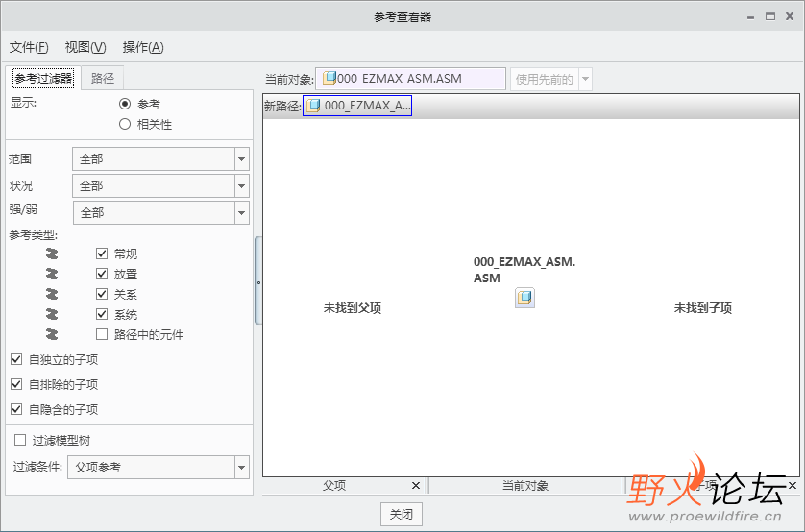Click the reference type icon beside 常规

(51, 254)
